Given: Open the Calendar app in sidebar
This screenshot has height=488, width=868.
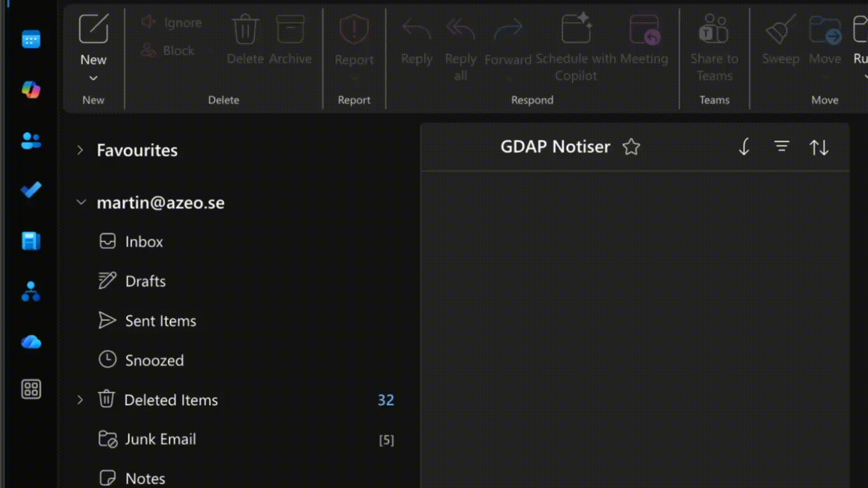Looking at the screenshot, I should tap(31, 39).
